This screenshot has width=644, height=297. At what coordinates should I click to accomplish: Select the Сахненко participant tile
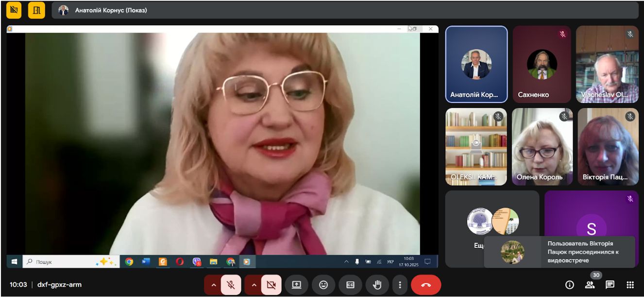[542, 64]
